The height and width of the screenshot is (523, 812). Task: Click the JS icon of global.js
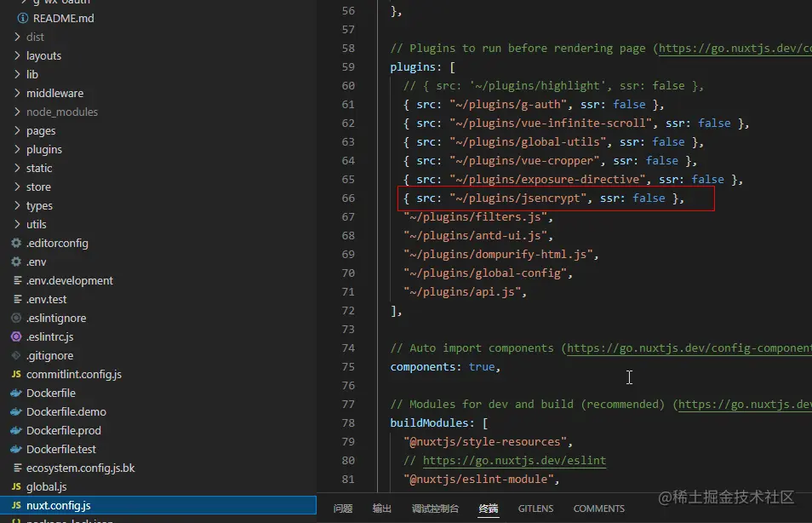point(16,486)
